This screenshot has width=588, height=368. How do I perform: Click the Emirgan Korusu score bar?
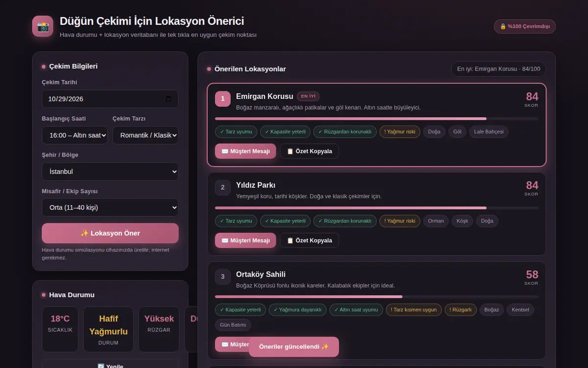[376, 119]
